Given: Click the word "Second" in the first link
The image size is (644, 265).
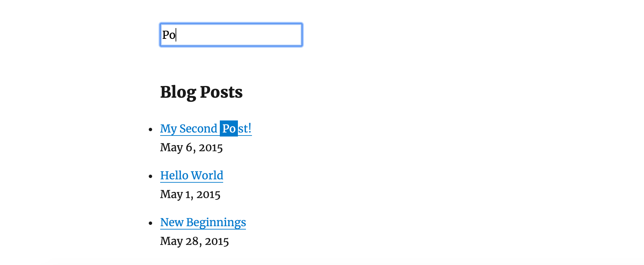Looking at the screenshot, I should pos(198,128).
